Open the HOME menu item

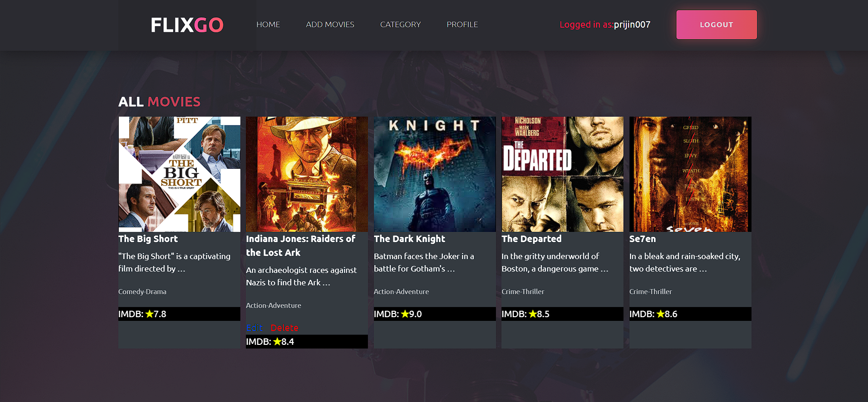pos(268,24)
